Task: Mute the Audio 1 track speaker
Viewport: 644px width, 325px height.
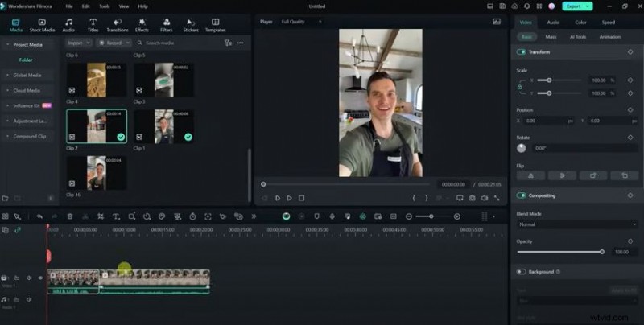Action: tap(29, 299)
